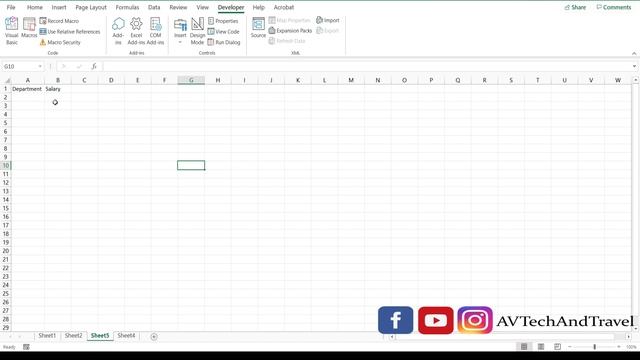Click the Insert Function fx icon

tap(94, 66)
